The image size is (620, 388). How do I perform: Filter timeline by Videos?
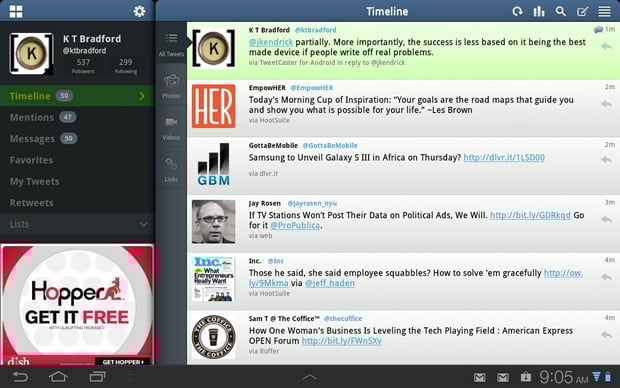[171, 128]
